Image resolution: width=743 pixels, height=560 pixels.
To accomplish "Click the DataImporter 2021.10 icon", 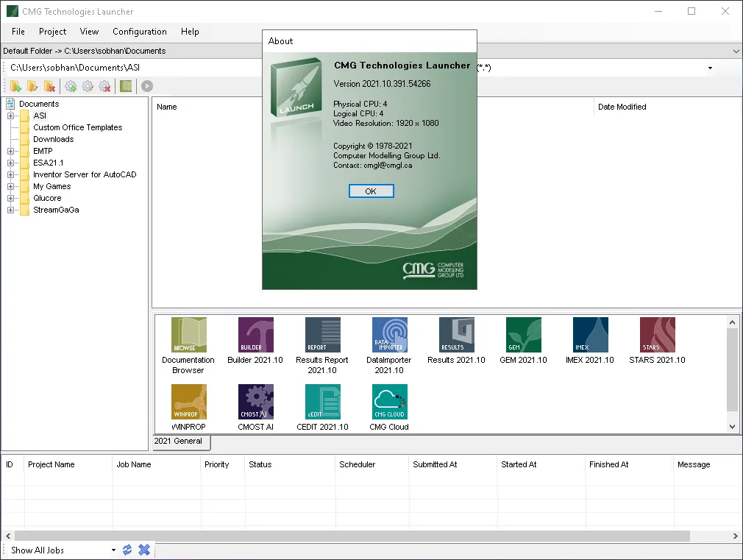I will tap(389, 335).
